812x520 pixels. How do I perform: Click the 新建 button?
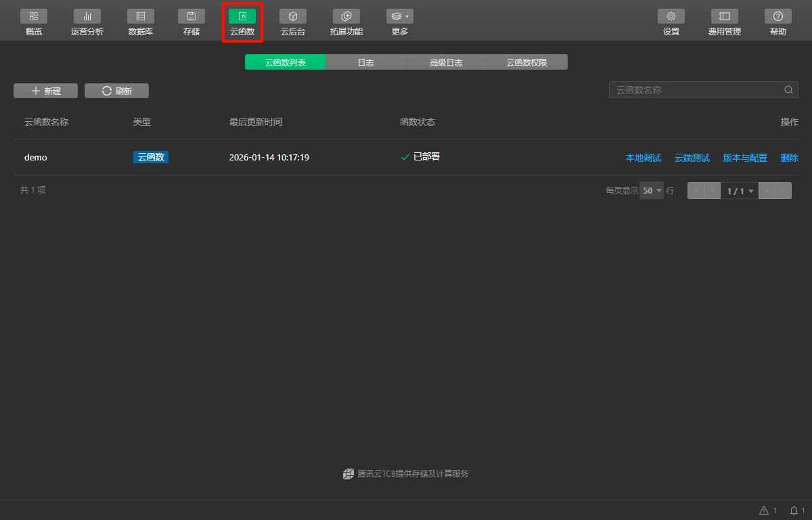[x=45, y=91]
